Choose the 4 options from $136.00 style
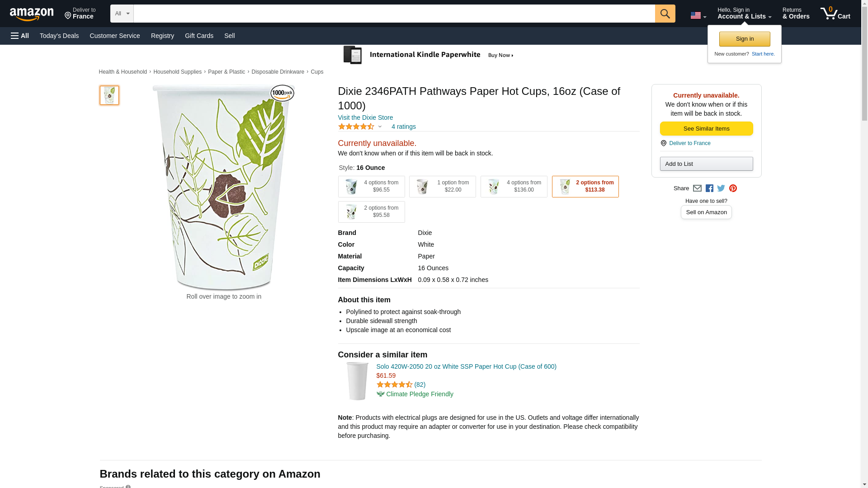 514,187
